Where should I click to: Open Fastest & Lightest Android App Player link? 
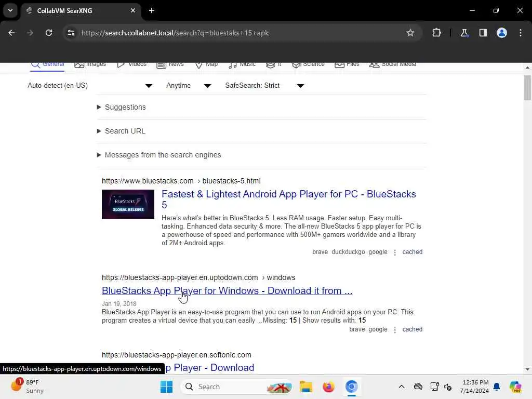point(288,199)
